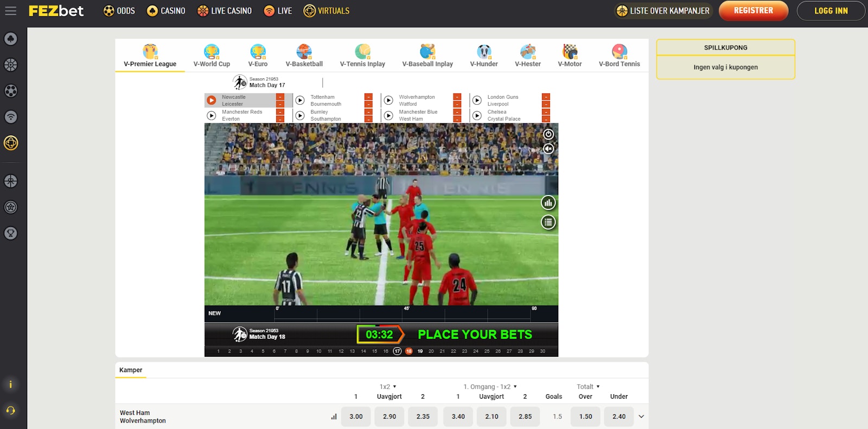
Task: Click the power icon on video player
Action: click(x=548, y=134)
